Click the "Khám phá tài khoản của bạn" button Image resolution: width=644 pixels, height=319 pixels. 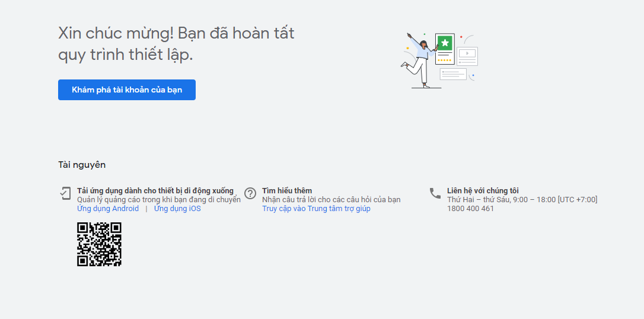pos(126,90)
